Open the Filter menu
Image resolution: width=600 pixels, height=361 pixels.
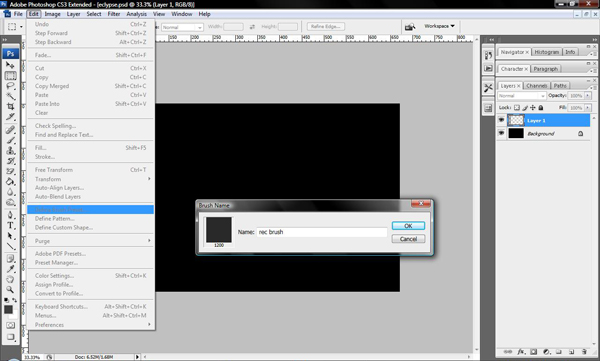click(114, 14)
